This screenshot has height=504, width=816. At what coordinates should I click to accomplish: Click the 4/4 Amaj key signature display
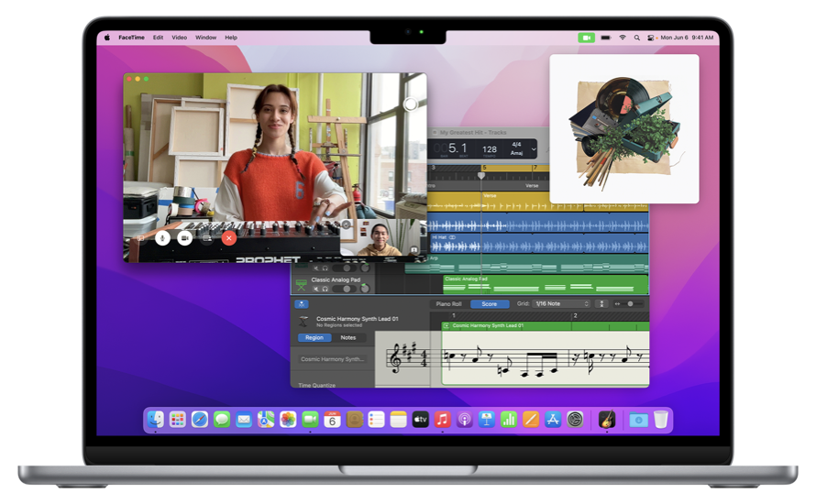(516, 148)
